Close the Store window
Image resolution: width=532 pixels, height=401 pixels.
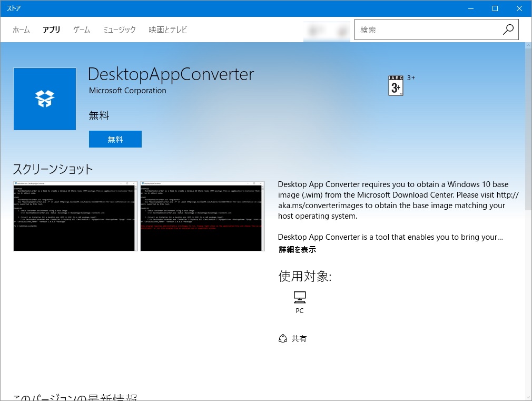coord(519,8)
